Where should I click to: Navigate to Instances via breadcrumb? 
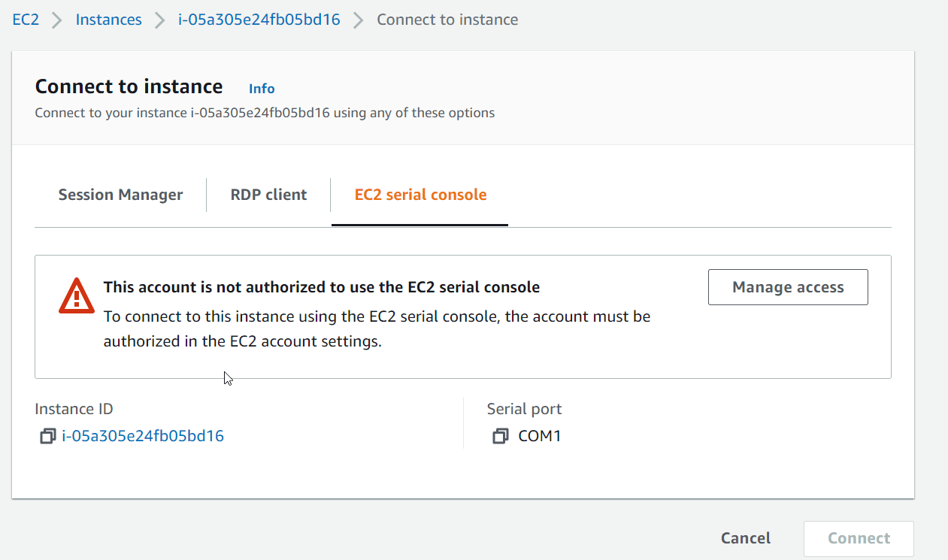tap(108, 20)
